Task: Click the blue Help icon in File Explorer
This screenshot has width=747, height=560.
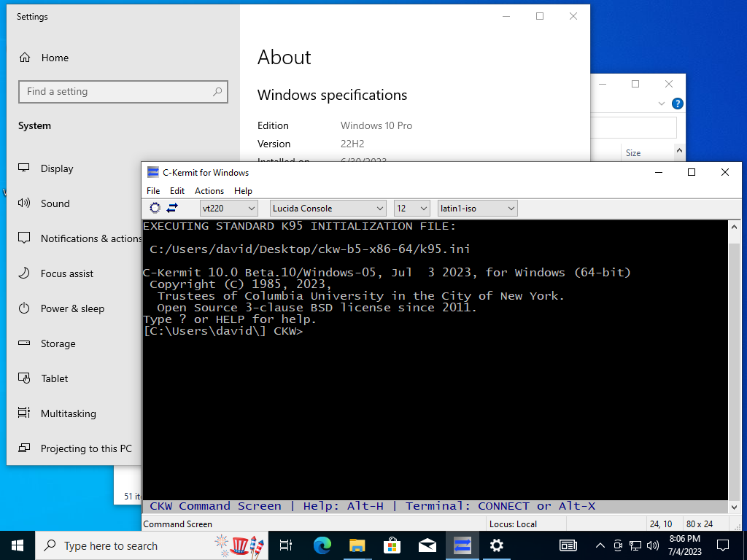Action: point(678,104)
